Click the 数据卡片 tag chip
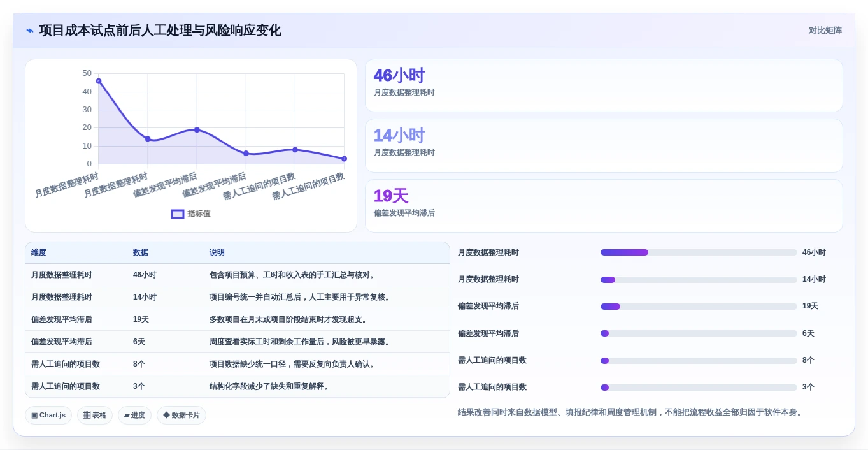Screen dimensions: 868x450 tap(181, 416)
